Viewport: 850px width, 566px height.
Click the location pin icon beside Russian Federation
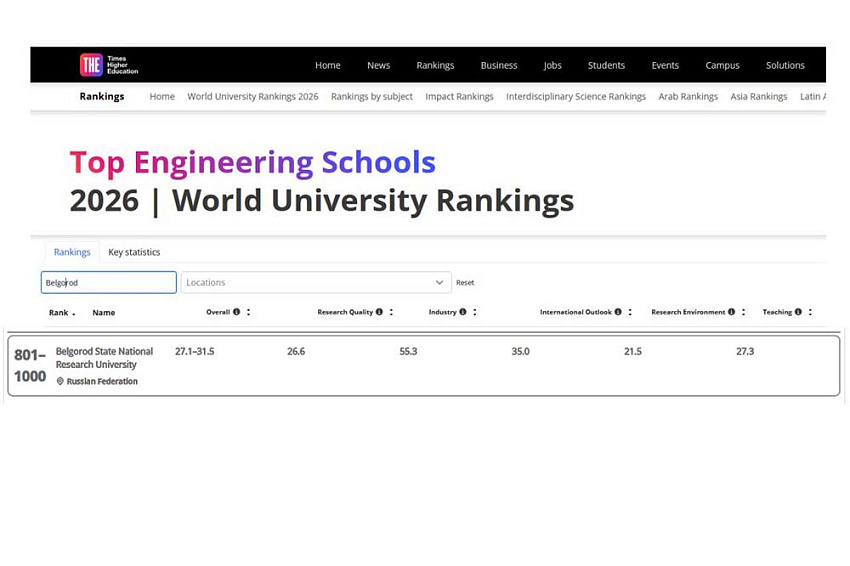(x=60, y=382)
